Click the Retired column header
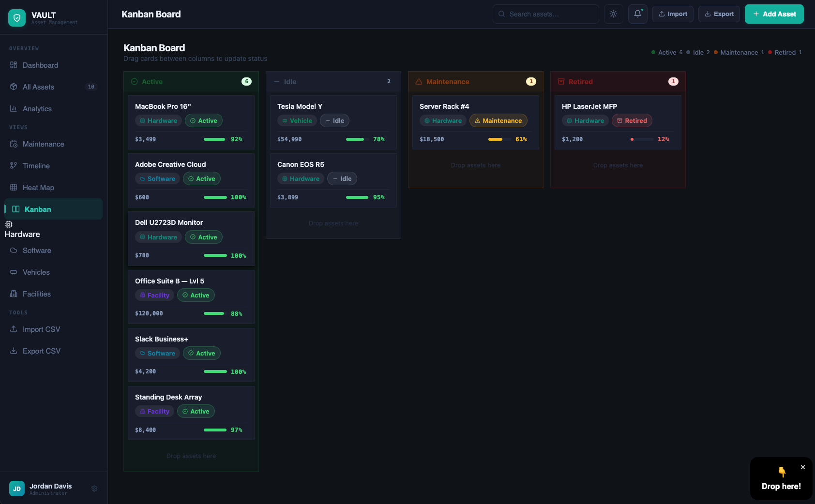 [618, 82]
